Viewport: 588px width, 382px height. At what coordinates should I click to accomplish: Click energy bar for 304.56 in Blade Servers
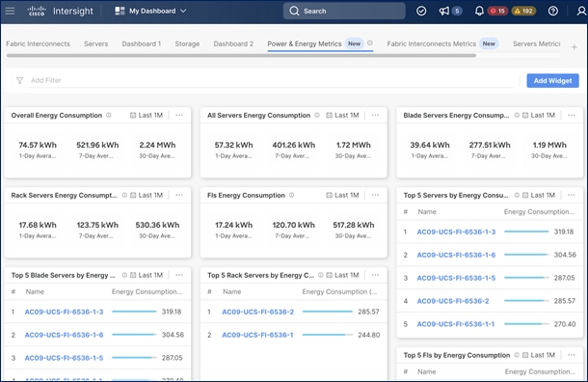coord(134,335)
